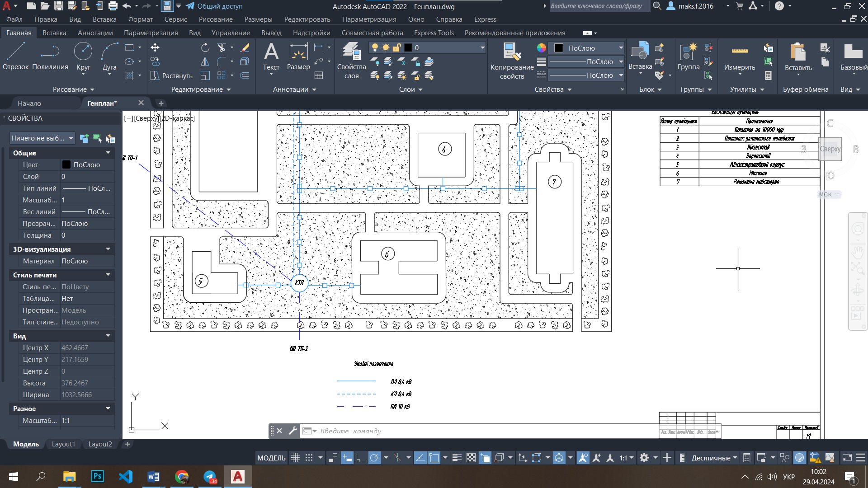Open workspace settings gear in status bar
Viewport: 868px width, 488px height.
tap(644, 458)
